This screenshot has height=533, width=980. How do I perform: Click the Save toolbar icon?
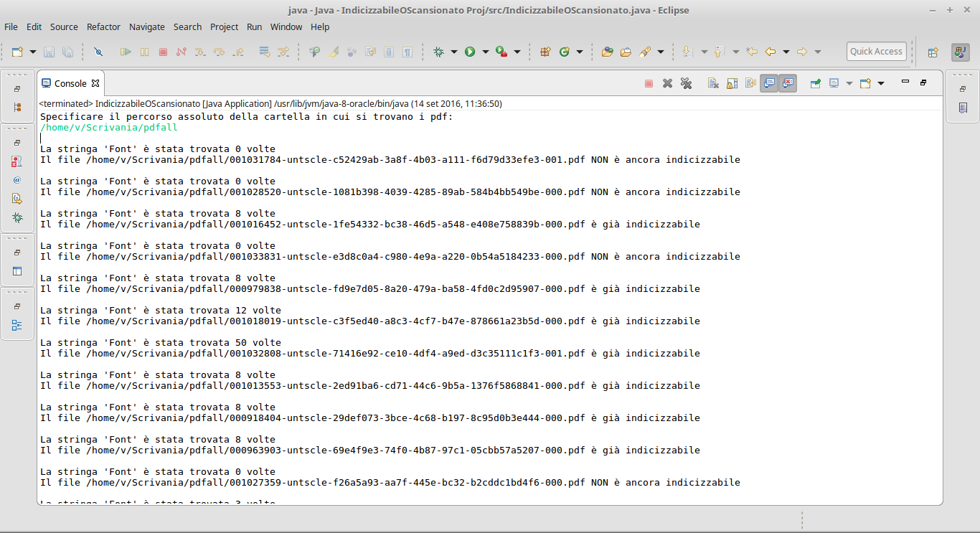49,52
